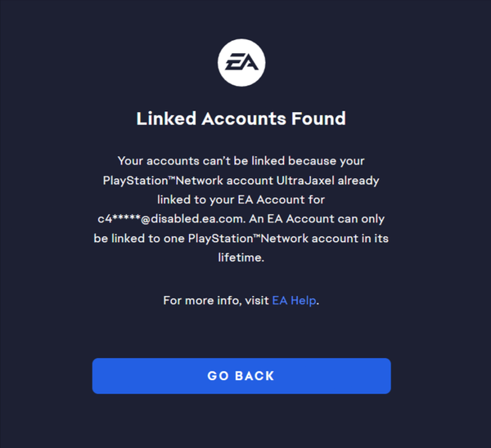Click the word "Linked" in the title
The width and height of the screenshot is (491, 448).
tap(166, 119)
